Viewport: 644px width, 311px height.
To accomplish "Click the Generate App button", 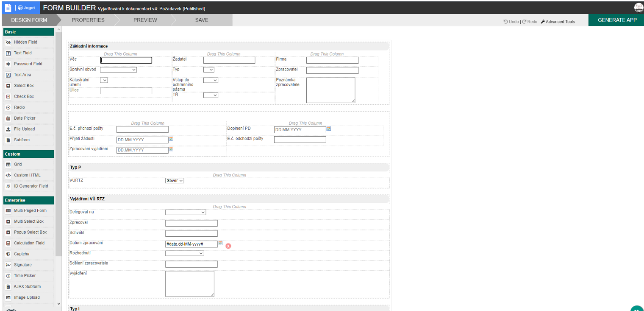I will point(616,20).
